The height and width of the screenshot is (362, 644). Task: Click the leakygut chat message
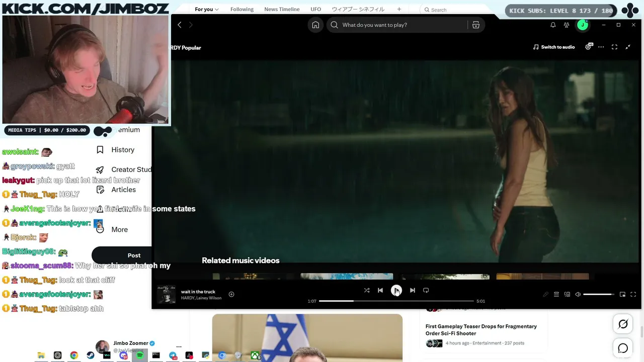(71, 180)
